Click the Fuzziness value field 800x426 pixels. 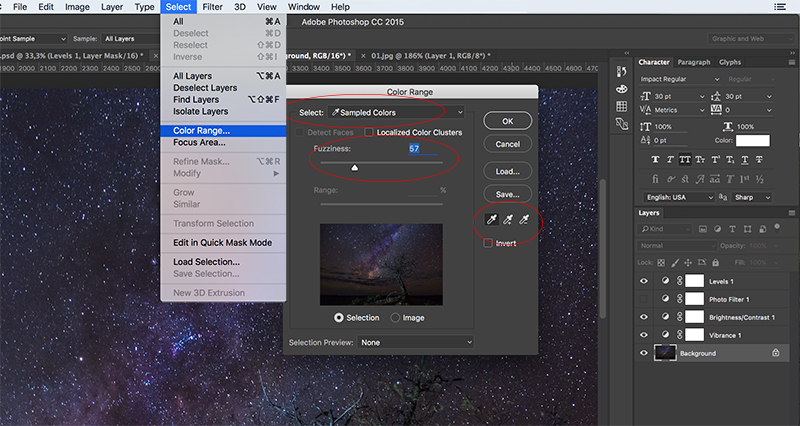[x=422, y=148]
